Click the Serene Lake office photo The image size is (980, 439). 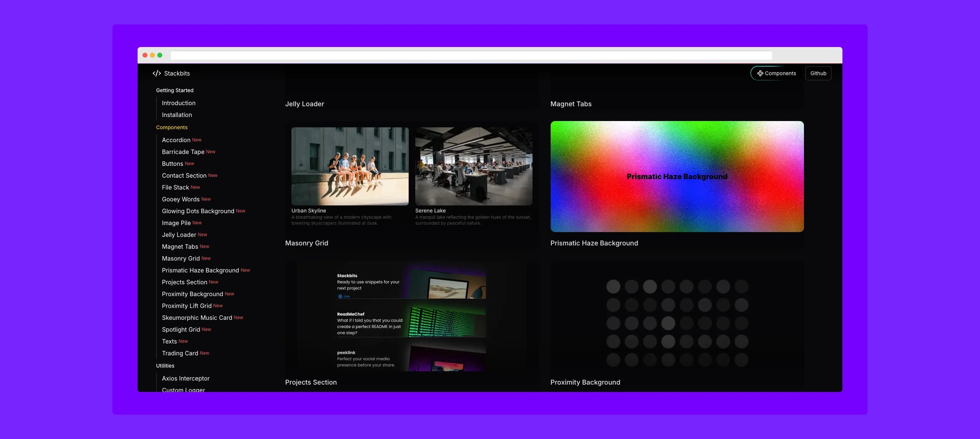[473, 167]
